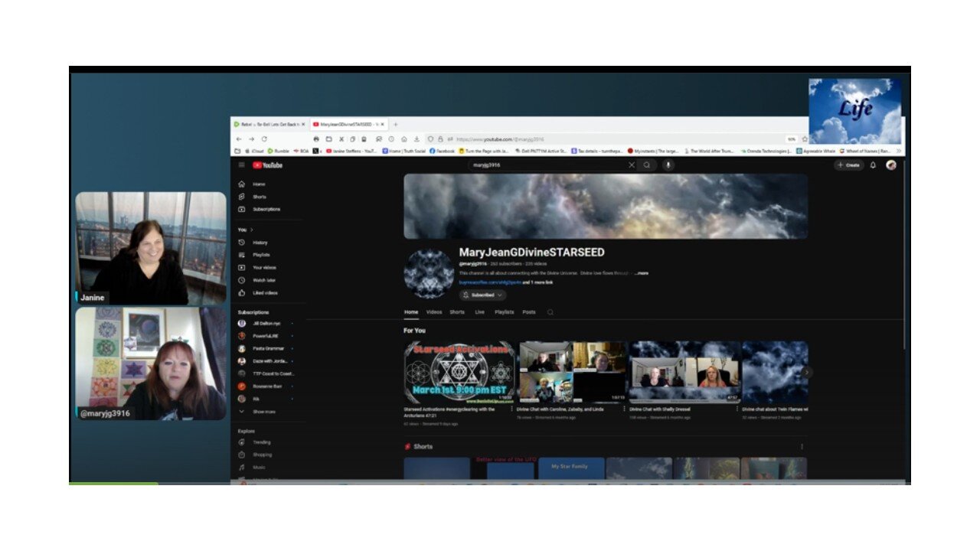Select the channel Posts tab
The height and width of the screenshot is (551, 980).
tap(529, 312)
